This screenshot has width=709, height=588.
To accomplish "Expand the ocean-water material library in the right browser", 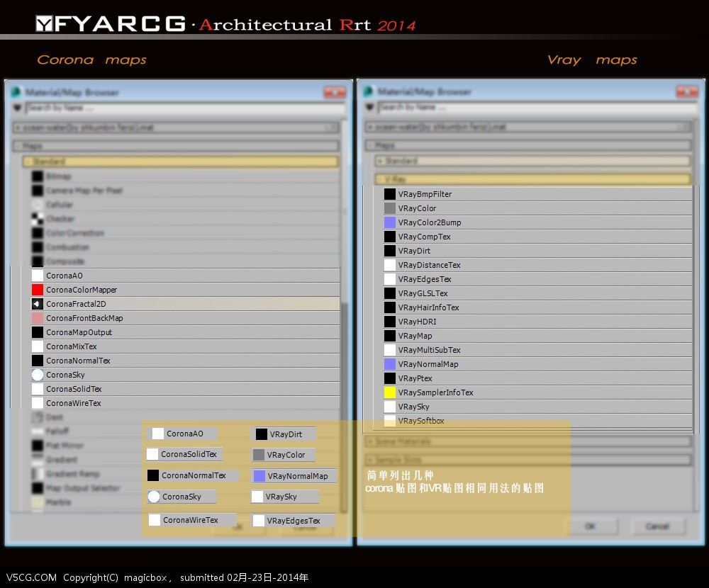I will (528, 127).
